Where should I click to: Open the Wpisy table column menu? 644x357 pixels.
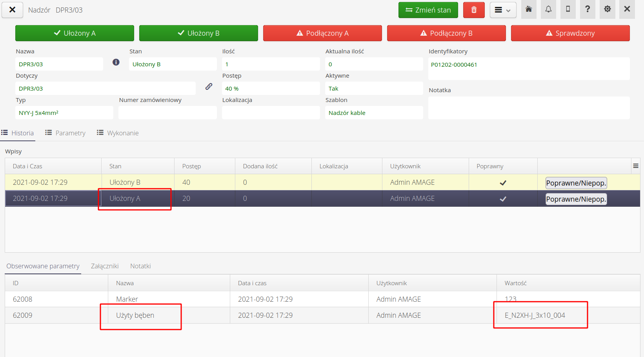635,166
